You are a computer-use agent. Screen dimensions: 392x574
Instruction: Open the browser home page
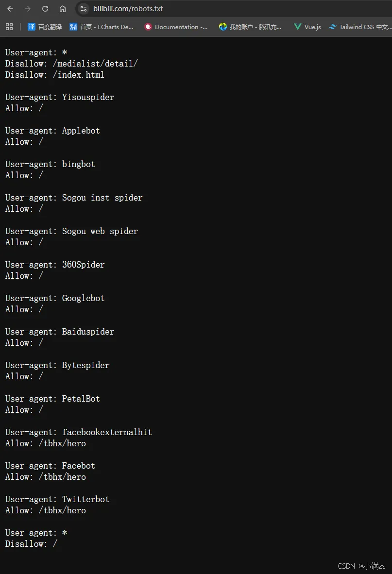[63, 8]
